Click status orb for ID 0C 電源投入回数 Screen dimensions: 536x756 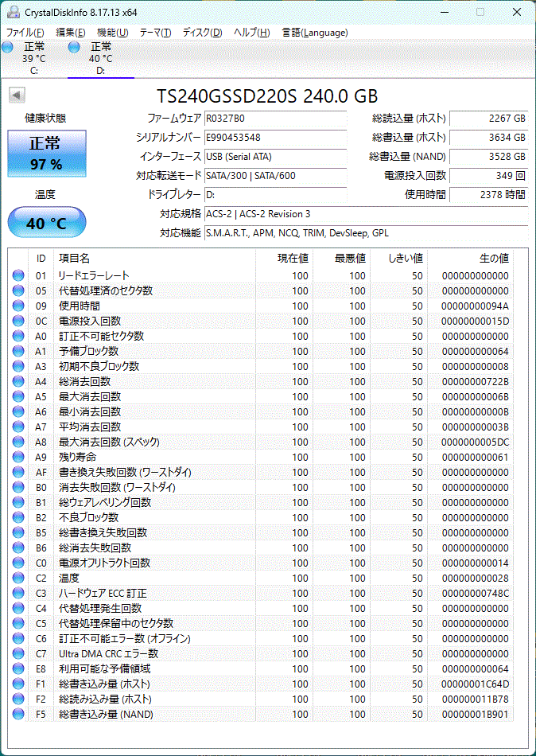click(x=18, y=321)
